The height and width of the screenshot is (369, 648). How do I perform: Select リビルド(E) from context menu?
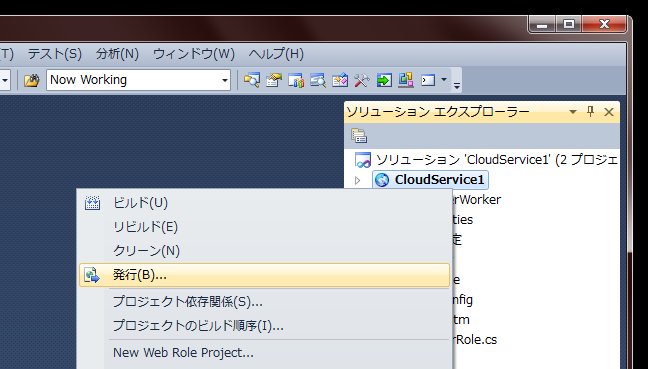click(264, 227)
